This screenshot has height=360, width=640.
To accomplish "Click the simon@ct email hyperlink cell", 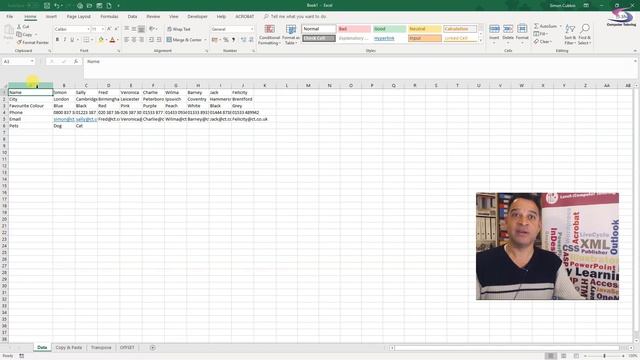I will pyautogui.click(x=64, y=119).
